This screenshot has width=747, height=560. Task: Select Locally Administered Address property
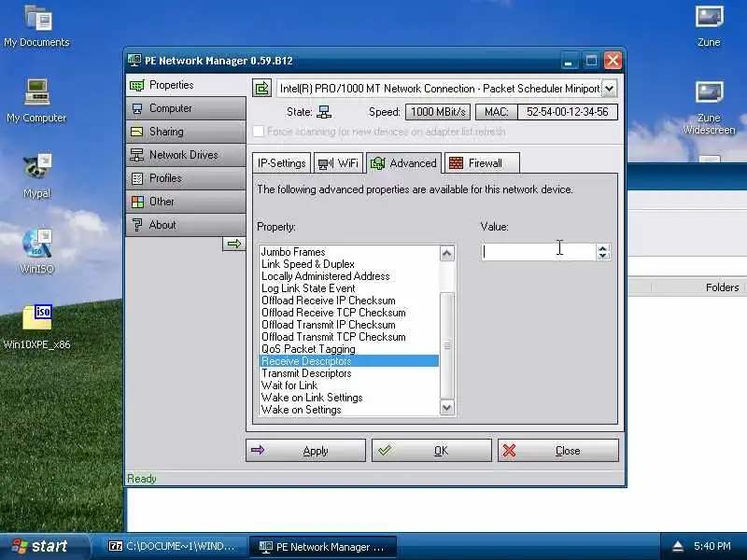click(x=348, y=276)
